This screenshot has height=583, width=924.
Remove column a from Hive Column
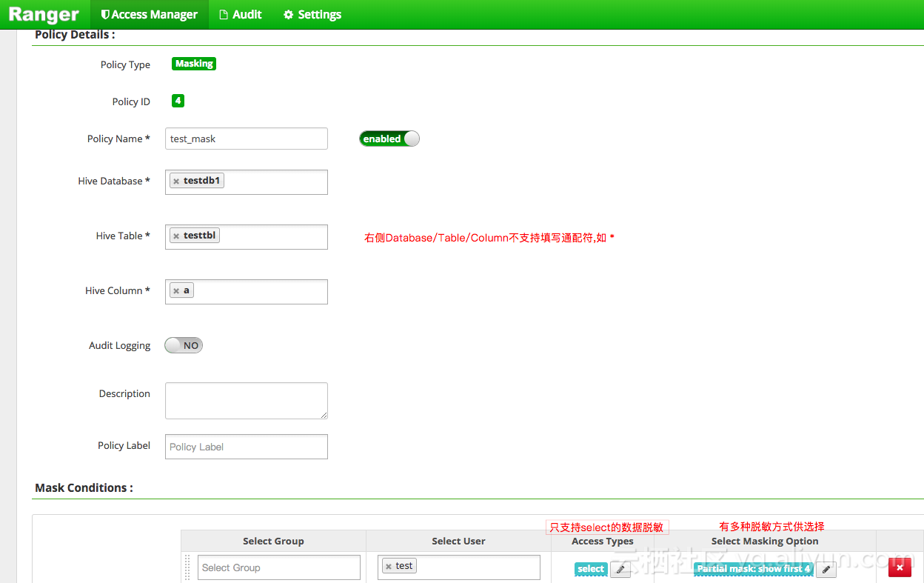pos(176,291)
